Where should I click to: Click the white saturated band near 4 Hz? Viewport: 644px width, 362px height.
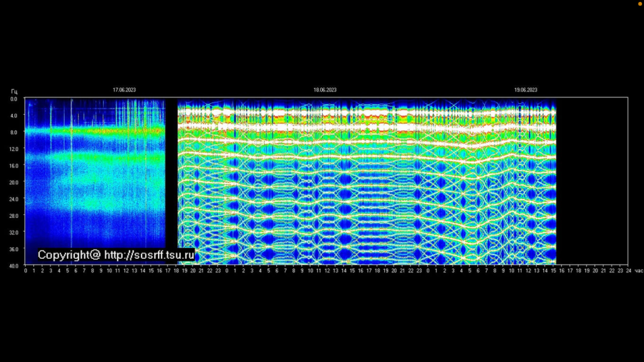[x=365, y=113]
